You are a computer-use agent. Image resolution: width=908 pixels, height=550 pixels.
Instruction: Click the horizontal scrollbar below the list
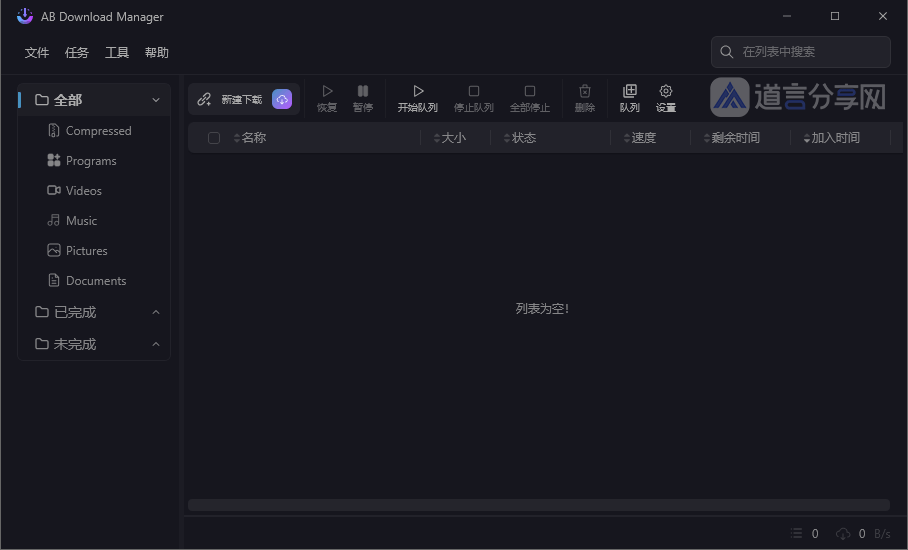[x=539, y=505]
